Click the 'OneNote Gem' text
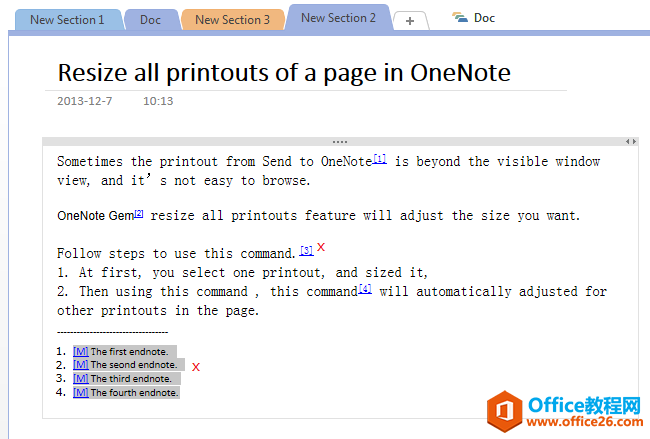Screen dimensions: 650x439 click(95, 216)
